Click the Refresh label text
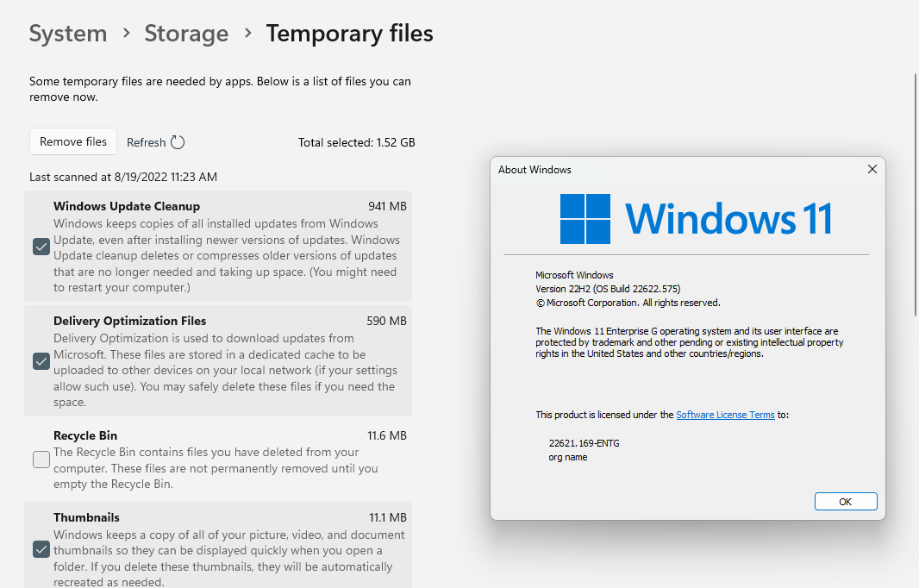Screen dimensions: 919x588 tap(146, 142)
